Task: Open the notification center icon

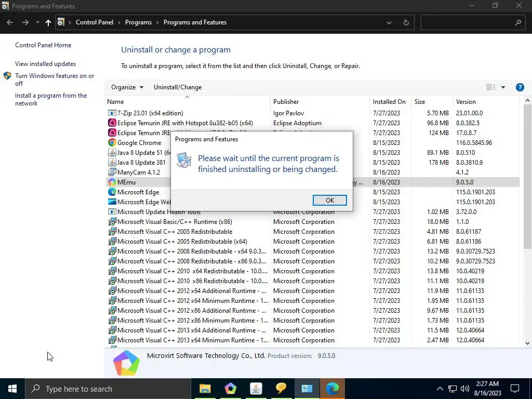Action: pos(515,389)
